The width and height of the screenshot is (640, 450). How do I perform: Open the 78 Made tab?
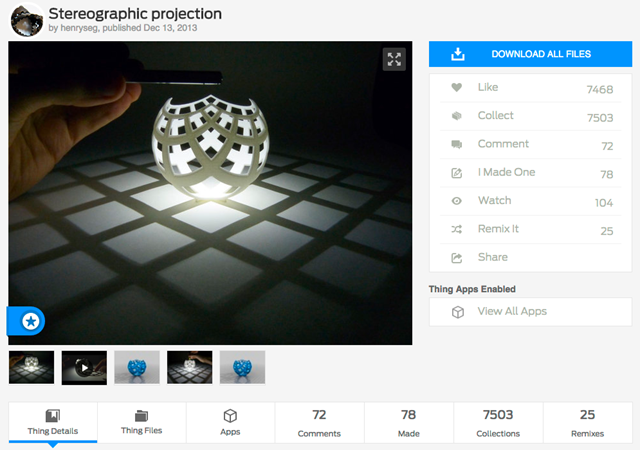(x=409, y=422)
